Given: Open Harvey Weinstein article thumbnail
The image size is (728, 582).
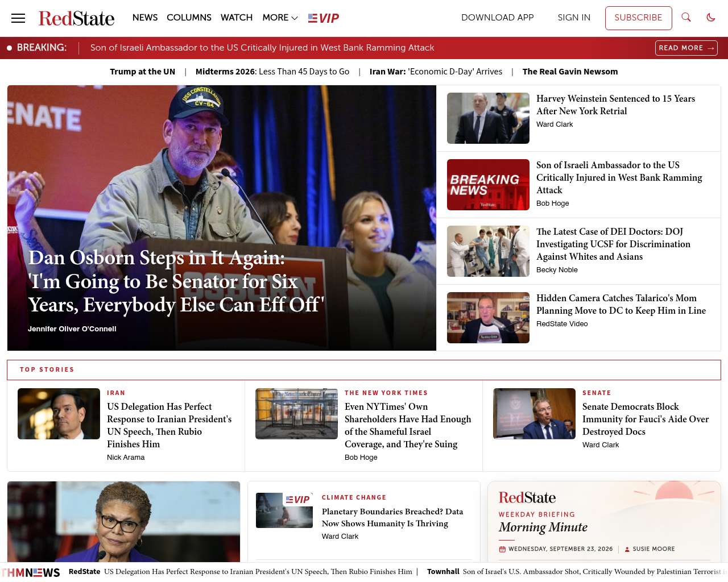Looking at the screenshot, I should point(488,118).
